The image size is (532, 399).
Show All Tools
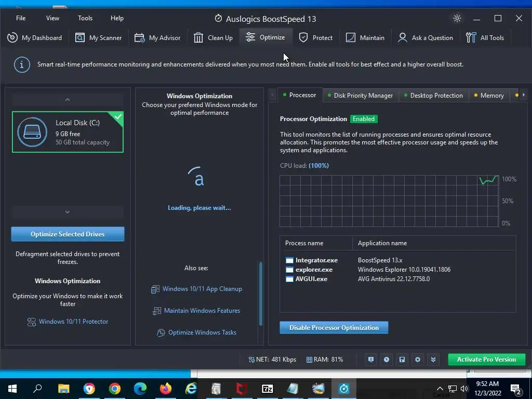[485, 37]
